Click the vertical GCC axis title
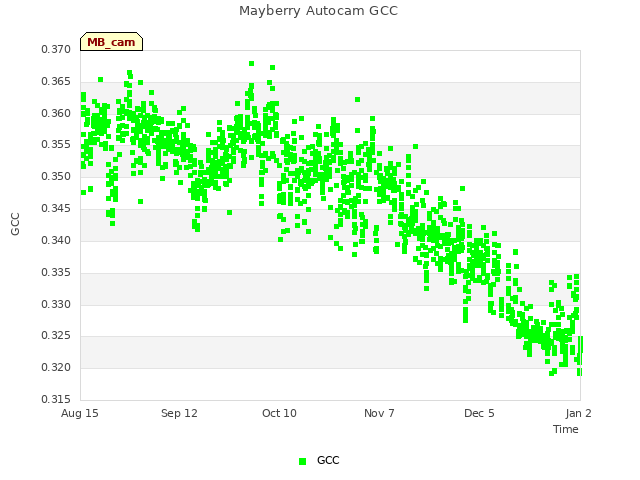This screenshot has width=640, height=480. point(15,224)
